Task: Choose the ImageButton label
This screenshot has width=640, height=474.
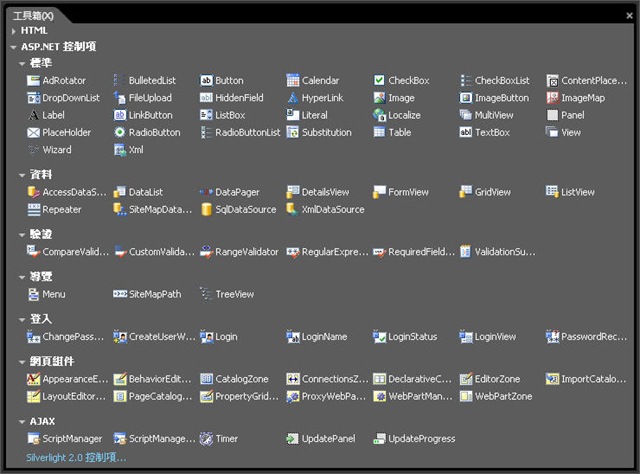Action: click(502, 98)
